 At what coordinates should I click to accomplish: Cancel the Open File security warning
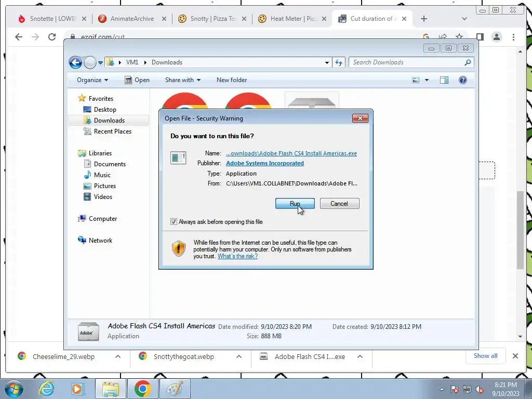(x=339, y=204)
